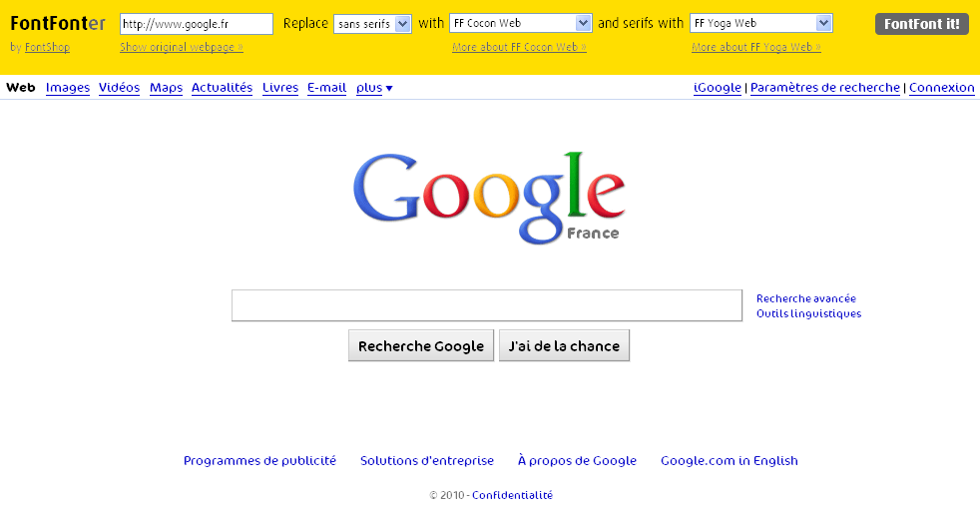980x511 pixels.
Task: Click the FontFonter logo title
Action: pos(58,24)
